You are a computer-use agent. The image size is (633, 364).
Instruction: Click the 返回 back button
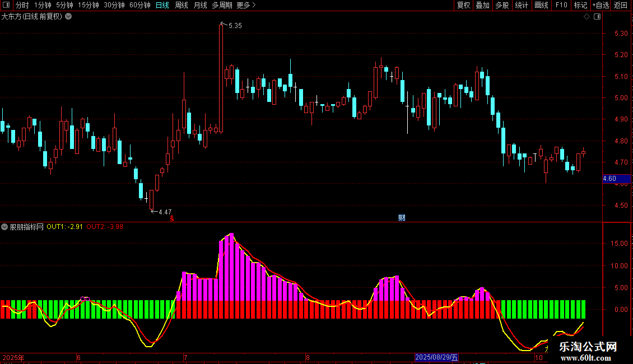point(621,5)
